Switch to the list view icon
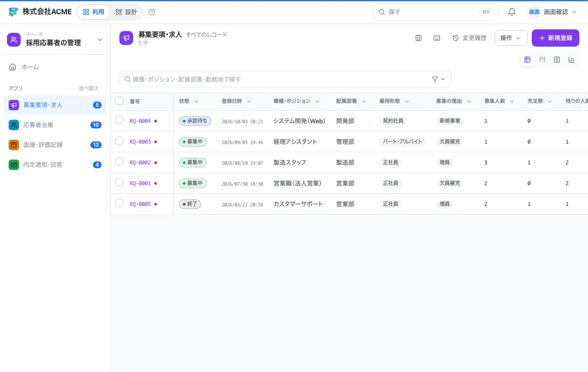 (x=557, y=60)
